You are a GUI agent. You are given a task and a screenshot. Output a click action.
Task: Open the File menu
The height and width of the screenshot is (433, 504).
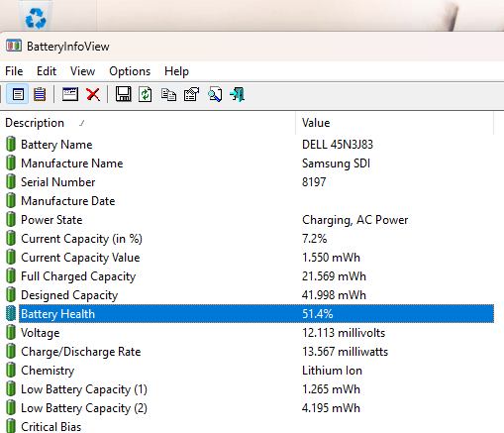(14, 71)
